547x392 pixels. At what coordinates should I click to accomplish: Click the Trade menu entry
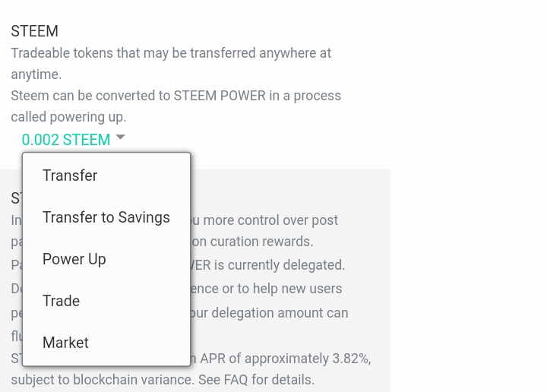(x=62, y=301)
